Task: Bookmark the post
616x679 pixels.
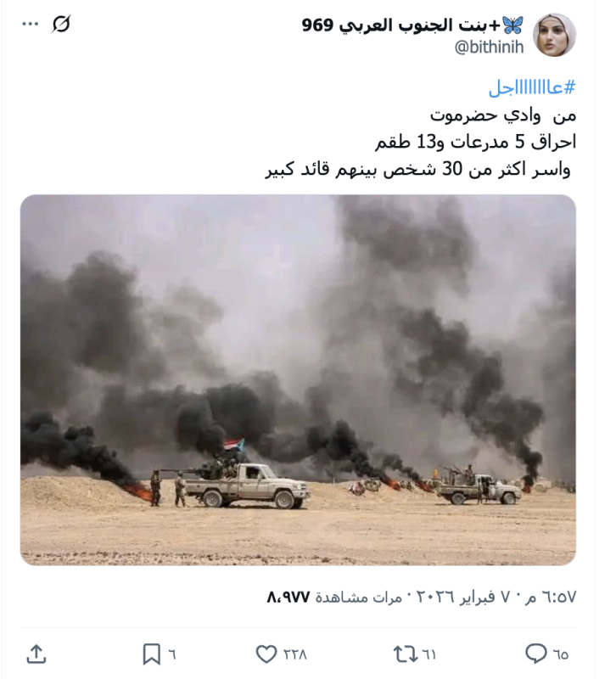Action: pyautogui.click(x=152, y=654)
